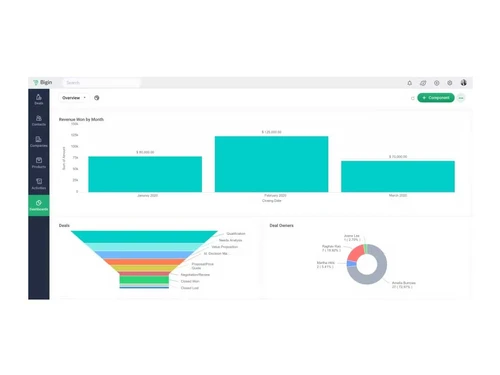Viewport: 500px width, 375px height.
Task: Click the 'Qualification' funnel label
Action: (236, 234)
